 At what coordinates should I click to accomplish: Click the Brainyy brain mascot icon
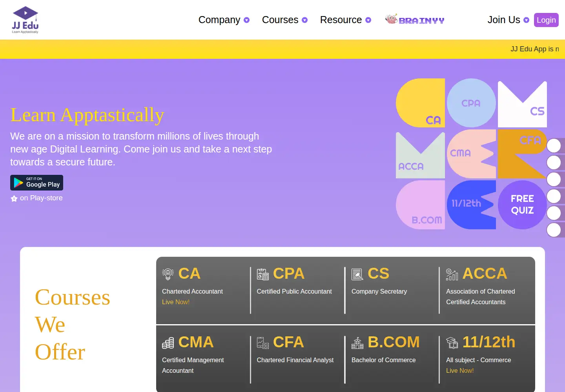391,19
